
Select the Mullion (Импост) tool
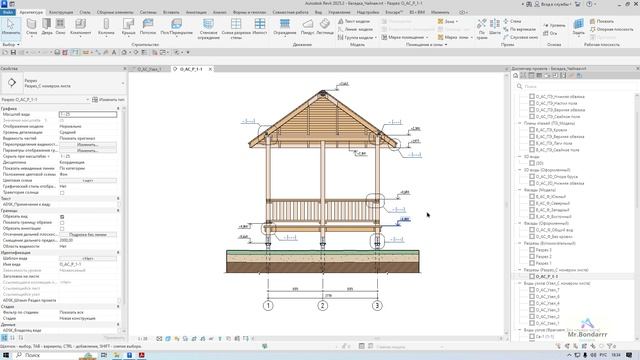click(x=260, y=27)
